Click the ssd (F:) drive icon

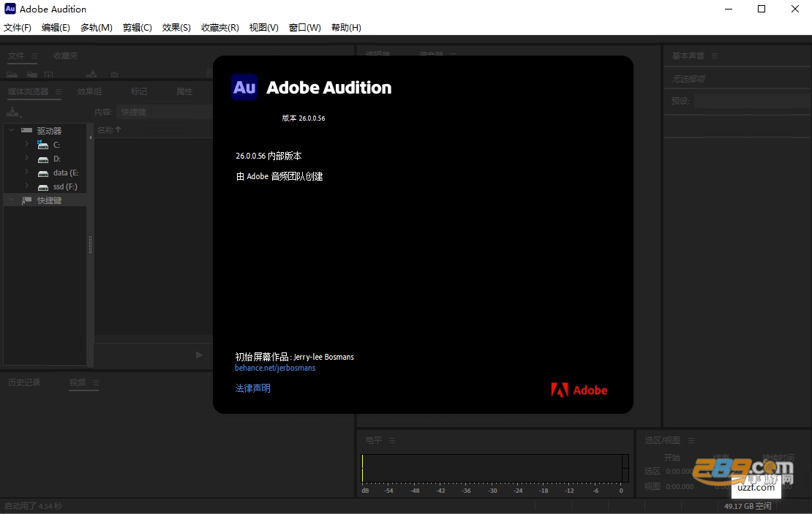coord(43,187)
